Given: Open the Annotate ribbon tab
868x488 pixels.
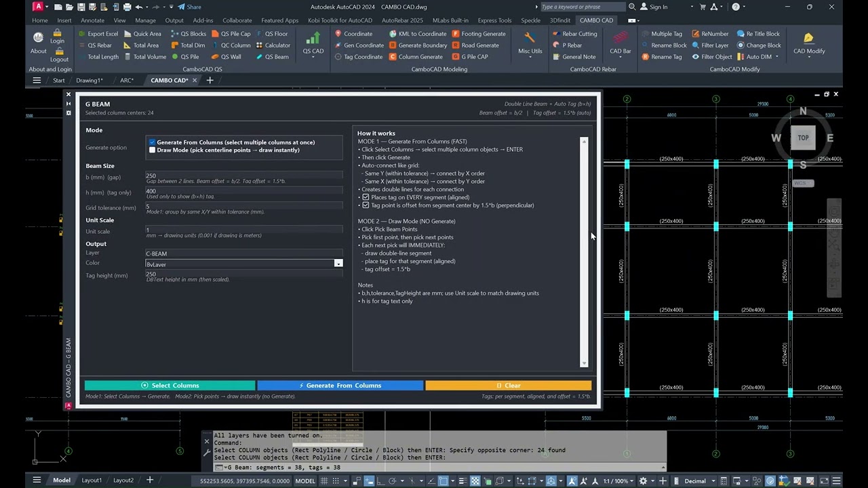Looking at the screenshot, I should (x=93, y=20).
